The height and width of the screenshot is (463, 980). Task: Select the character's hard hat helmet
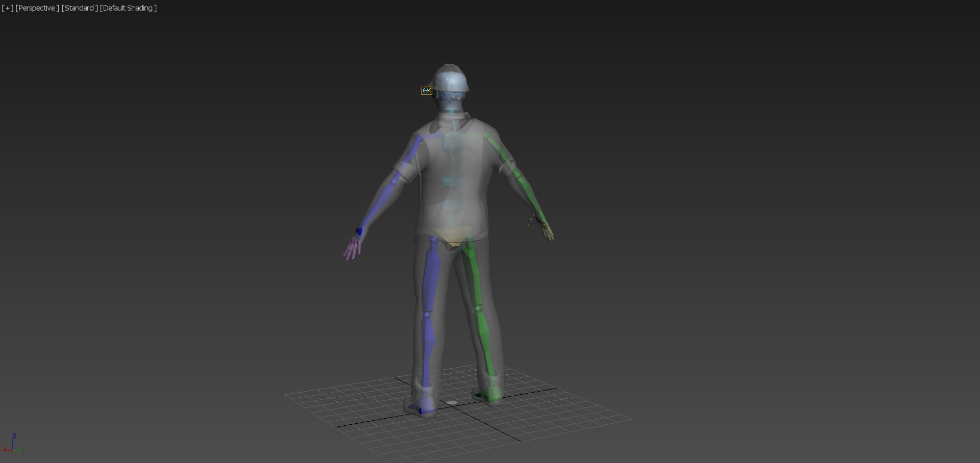(x=450, y=79)
